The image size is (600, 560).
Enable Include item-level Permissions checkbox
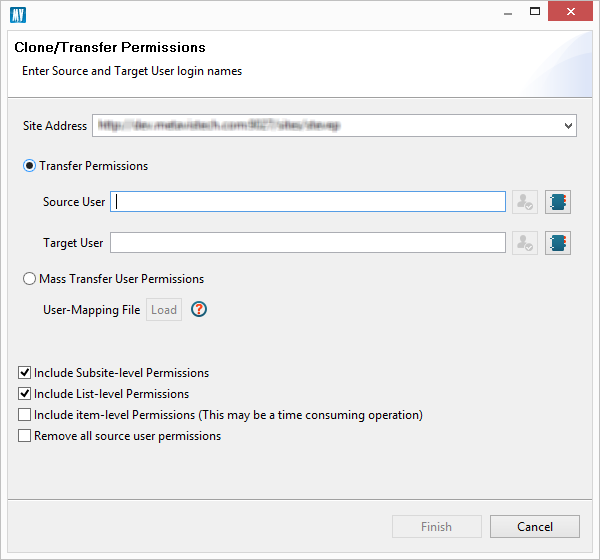(x=25, y=415)
